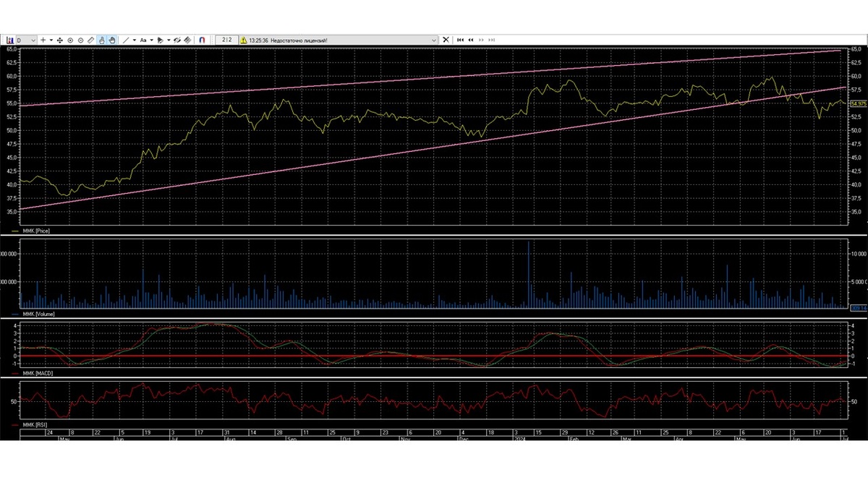Select the crosshair plus cursor tool
868x488 pixels.
click(43, 40)
